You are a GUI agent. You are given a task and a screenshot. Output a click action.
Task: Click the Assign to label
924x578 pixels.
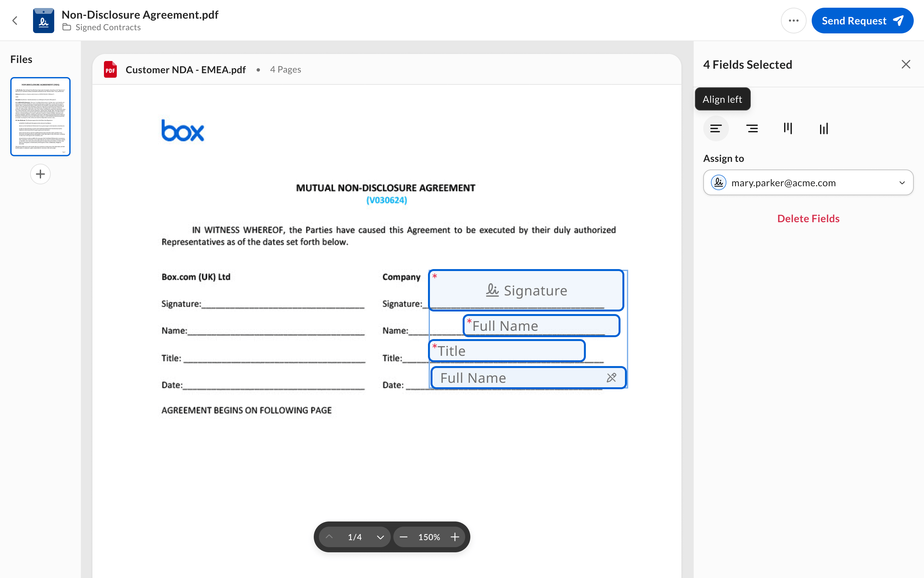coord(723,158)
